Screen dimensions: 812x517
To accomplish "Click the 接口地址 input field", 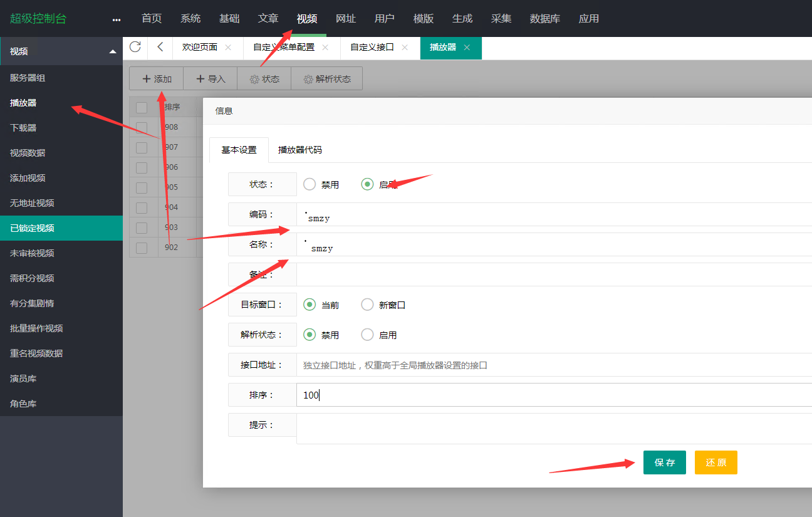I will (551, 365).
